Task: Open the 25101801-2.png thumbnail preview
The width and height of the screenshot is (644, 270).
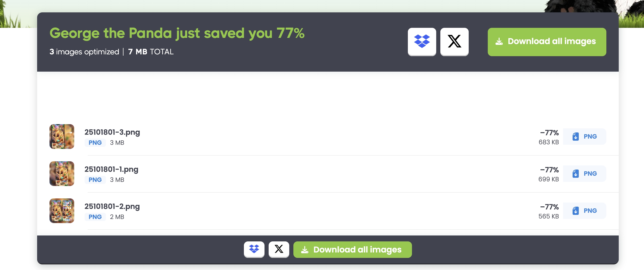Action: coord(62,211)
